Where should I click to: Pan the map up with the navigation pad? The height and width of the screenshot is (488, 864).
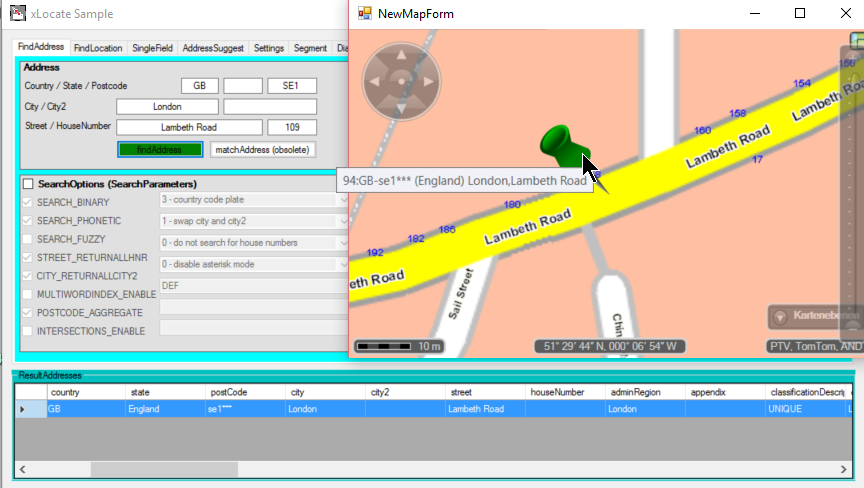(400, 55)
